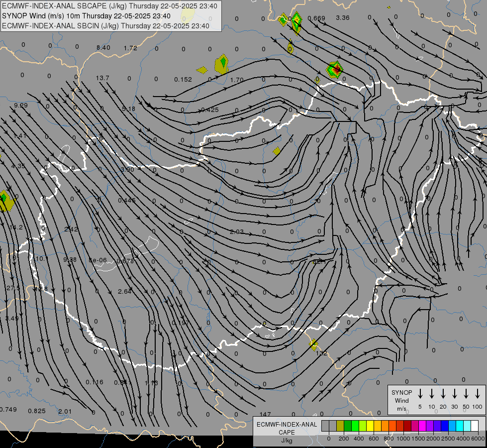
Task: Click the 50 m/s wind arrow in legend
Action: pos(466,394)
